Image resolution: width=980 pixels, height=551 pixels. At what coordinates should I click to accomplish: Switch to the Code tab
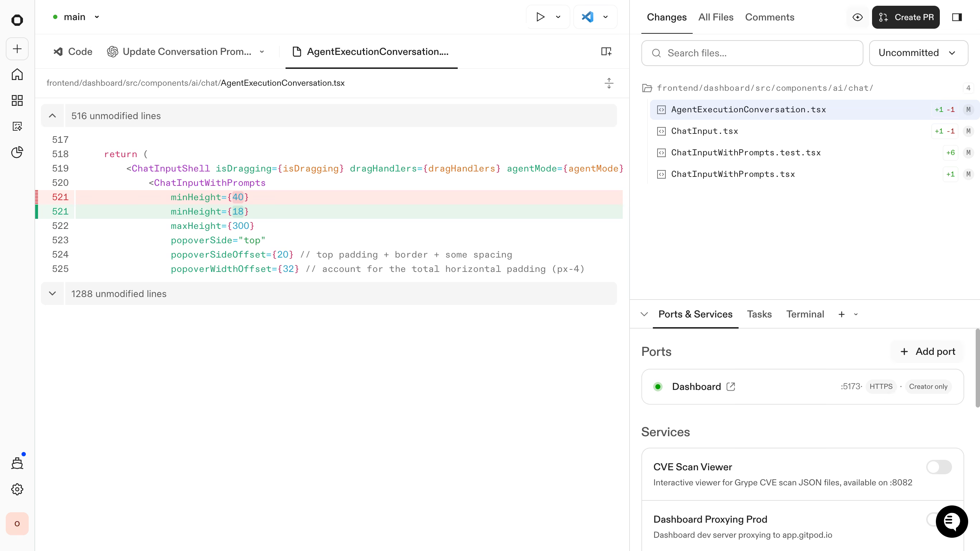click(73, 52)
